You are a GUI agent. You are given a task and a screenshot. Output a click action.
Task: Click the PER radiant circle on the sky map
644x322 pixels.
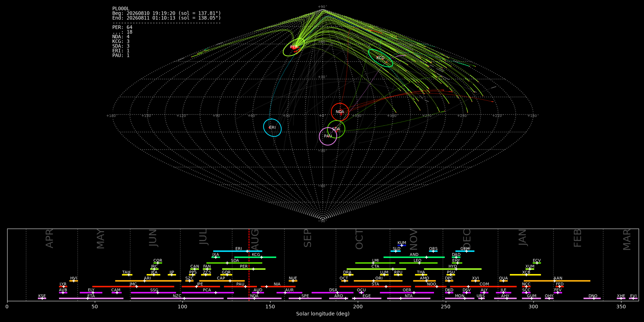(x=294, y=47)
